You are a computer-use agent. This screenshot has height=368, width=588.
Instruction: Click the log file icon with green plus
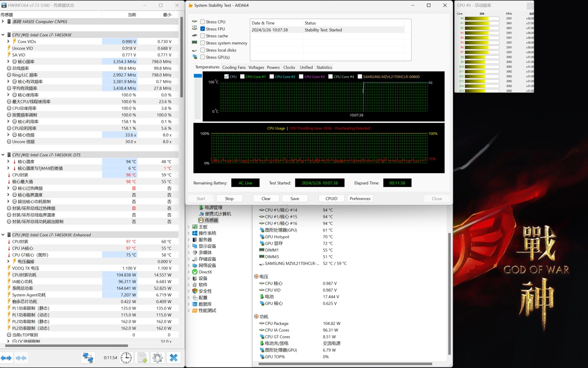click(x=142, y=358)
